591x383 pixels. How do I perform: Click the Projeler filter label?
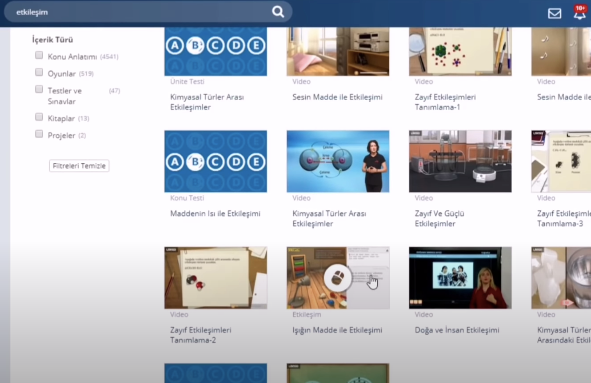pos(61,136)
